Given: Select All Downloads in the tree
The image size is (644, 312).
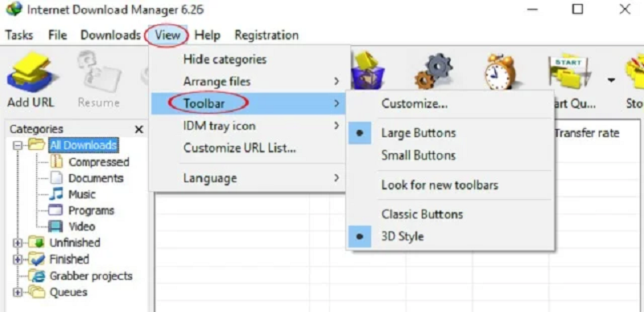Looking at the screenshot, I should coord(84,145).
